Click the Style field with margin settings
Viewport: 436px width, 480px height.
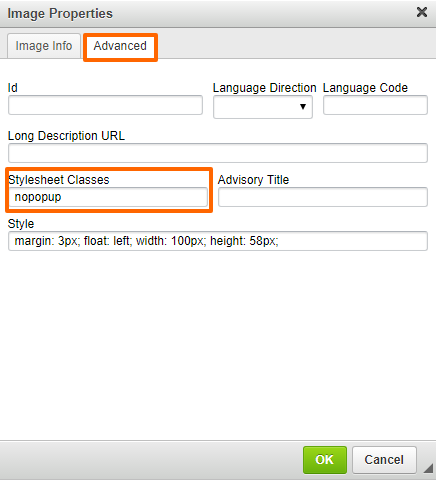[218, 241]
